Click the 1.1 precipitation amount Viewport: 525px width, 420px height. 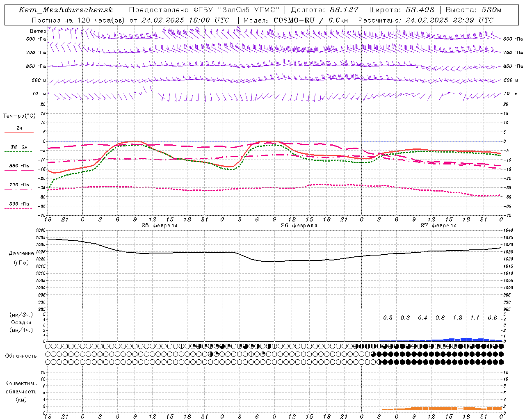click(x=475, y=318)
